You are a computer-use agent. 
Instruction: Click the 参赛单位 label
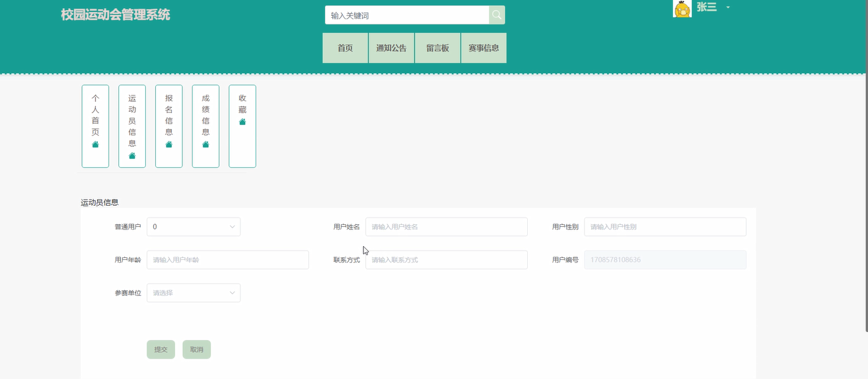coord(127,293)
